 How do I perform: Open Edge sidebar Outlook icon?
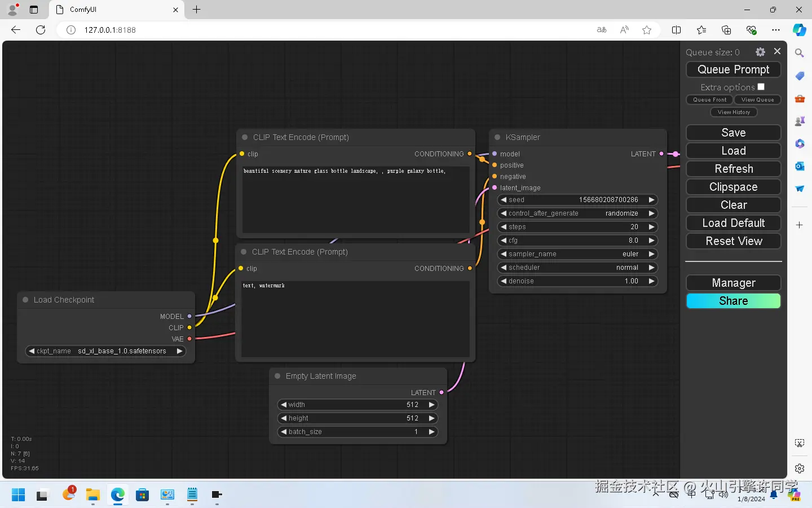[800, 166]
